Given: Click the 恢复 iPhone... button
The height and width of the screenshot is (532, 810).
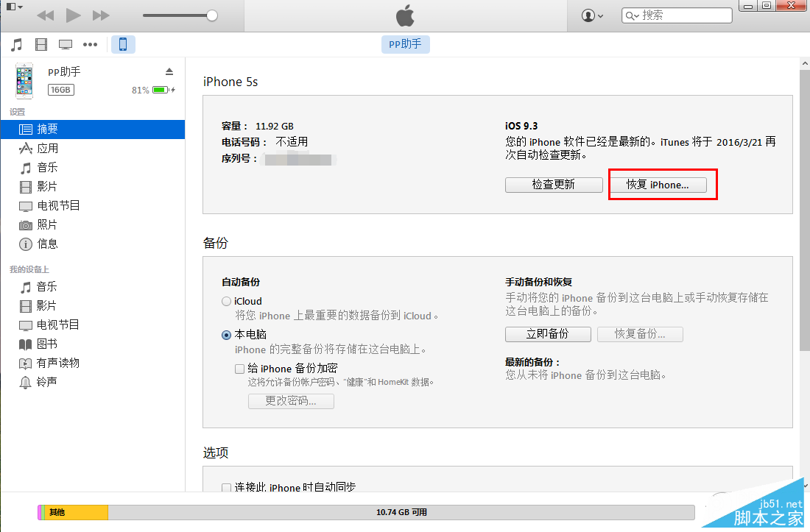Looking at the screenshot, I should [658, 185].
